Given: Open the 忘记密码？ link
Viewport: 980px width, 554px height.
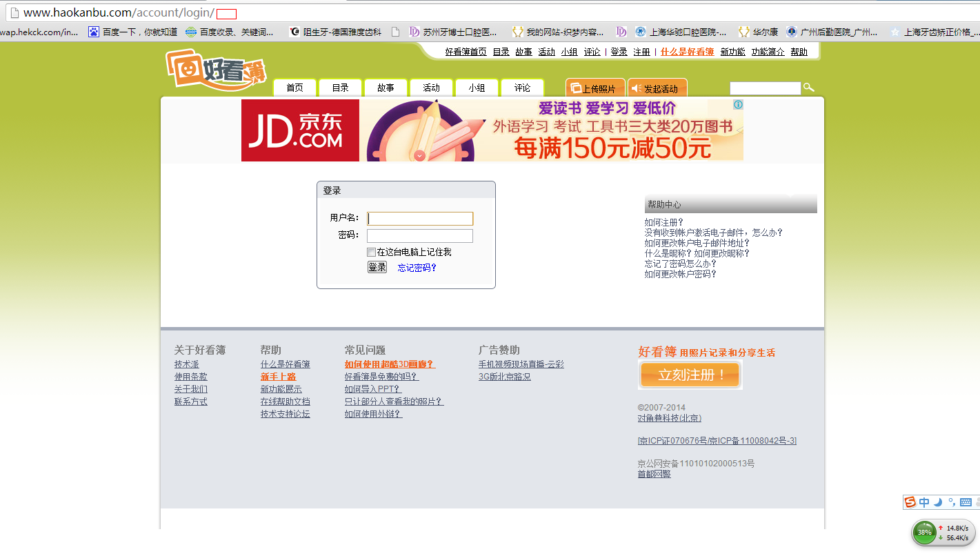Looking at the screenshot, I should pos(417,268).
